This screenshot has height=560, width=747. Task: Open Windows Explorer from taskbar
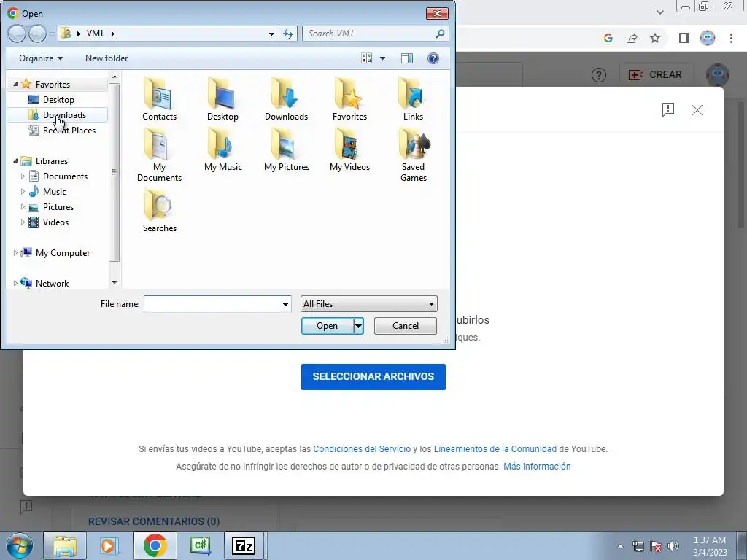(x=65, y=545)
